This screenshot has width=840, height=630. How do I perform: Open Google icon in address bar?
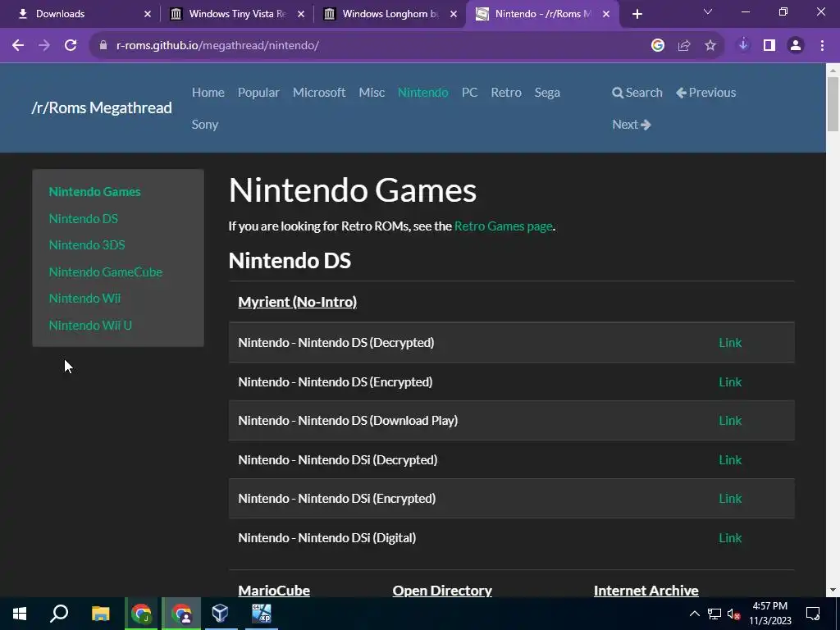click(x=658, y=46)
